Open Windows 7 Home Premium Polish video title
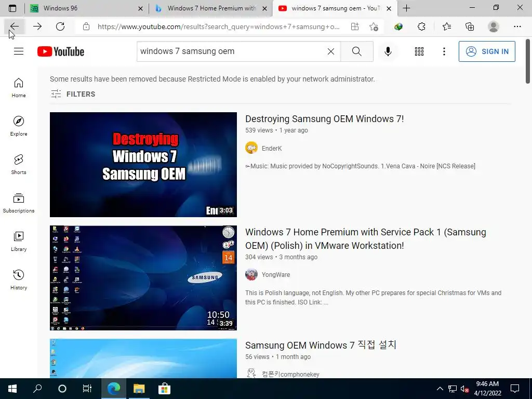 pos(365,238)
